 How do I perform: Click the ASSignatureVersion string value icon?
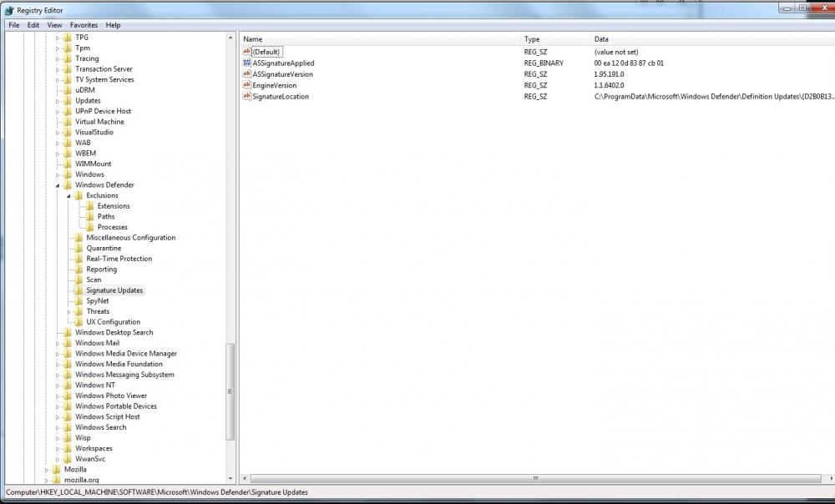(x=246, y=74)
